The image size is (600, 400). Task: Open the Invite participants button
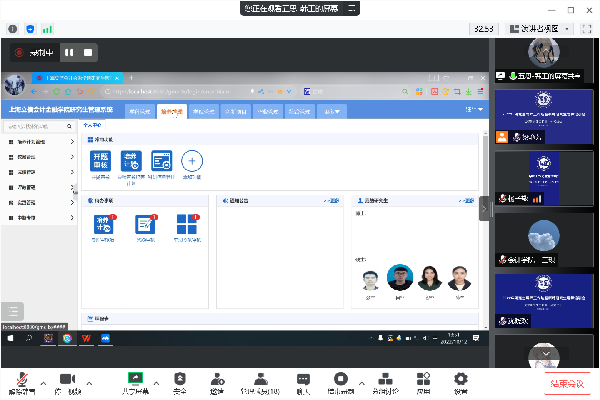coord(217,383)
